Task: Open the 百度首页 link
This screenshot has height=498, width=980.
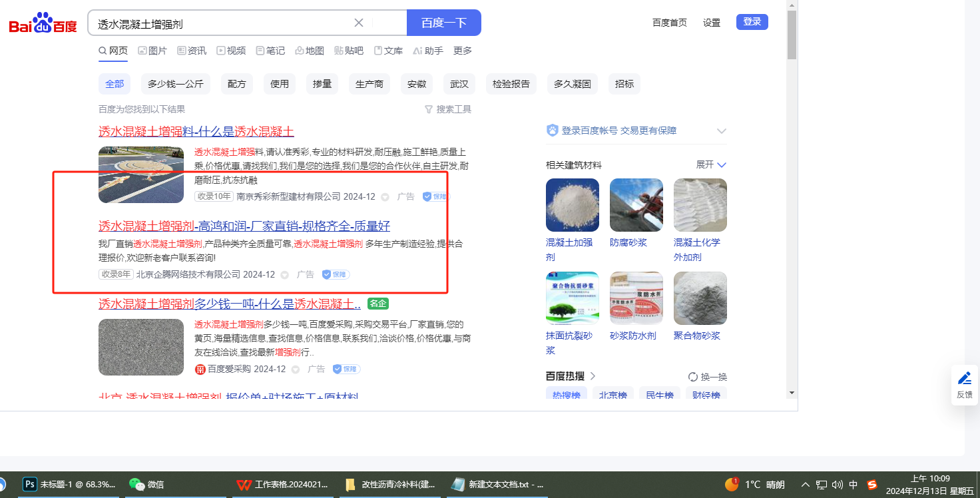Action: [x=670, y=23]
